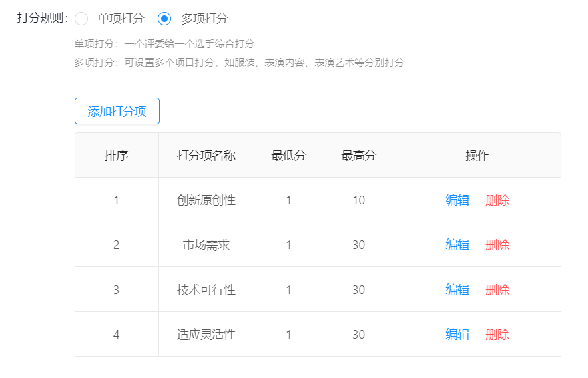Edit the 创新原创性 scoring item

coord(457,200)
